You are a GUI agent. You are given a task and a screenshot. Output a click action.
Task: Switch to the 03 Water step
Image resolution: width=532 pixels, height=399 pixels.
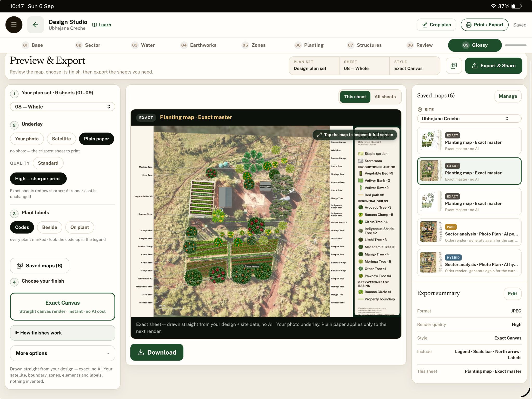tap(143, 45)
